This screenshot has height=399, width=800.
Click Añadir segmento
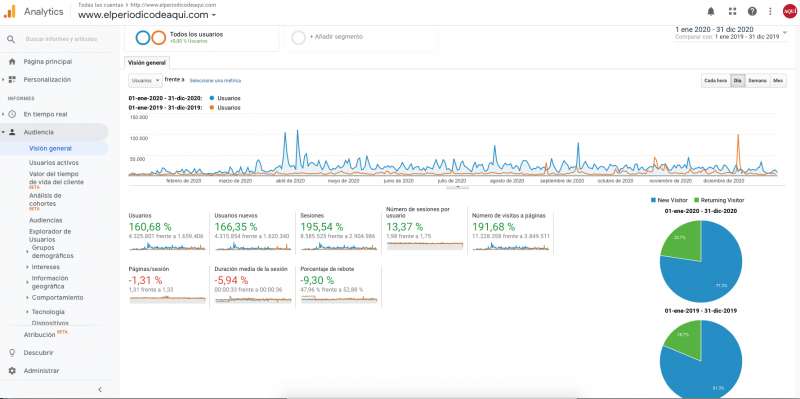pyautogui.click(x=336, y=37)
